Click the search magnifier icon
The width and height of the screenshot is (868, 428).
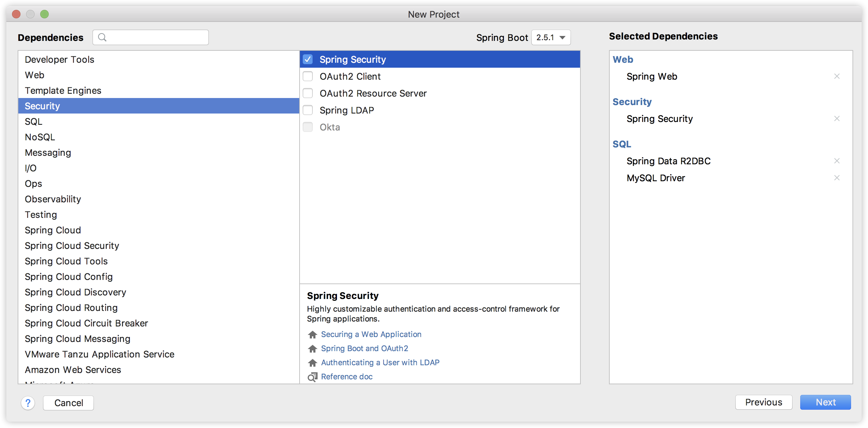pyautogui.click(x=102, y=37)
